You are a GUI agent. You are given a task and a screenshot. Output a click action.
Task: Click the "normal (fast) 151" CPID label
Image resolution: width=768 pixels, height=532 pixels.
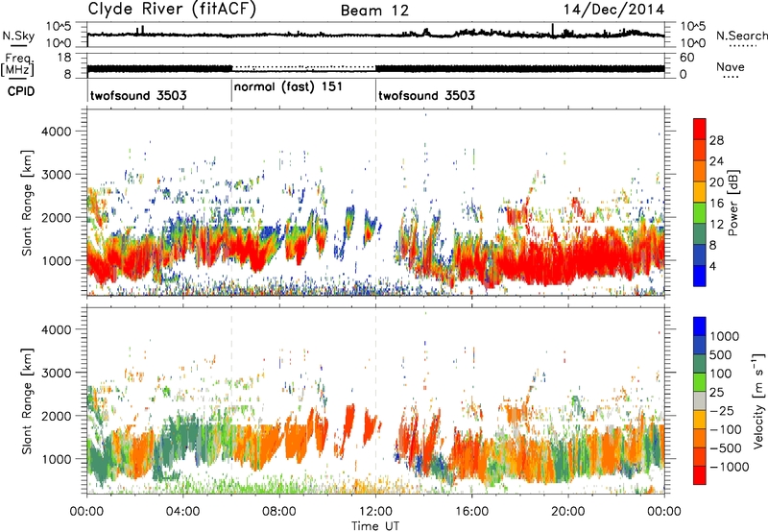click(x=288, y=87)
